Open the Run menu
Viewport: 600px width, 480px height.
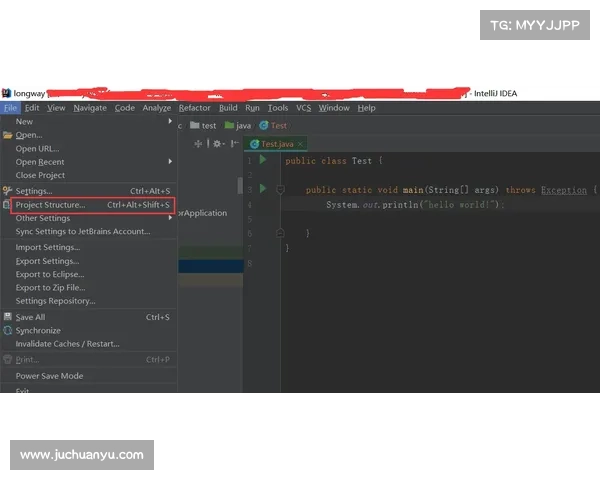pos(252,108)
